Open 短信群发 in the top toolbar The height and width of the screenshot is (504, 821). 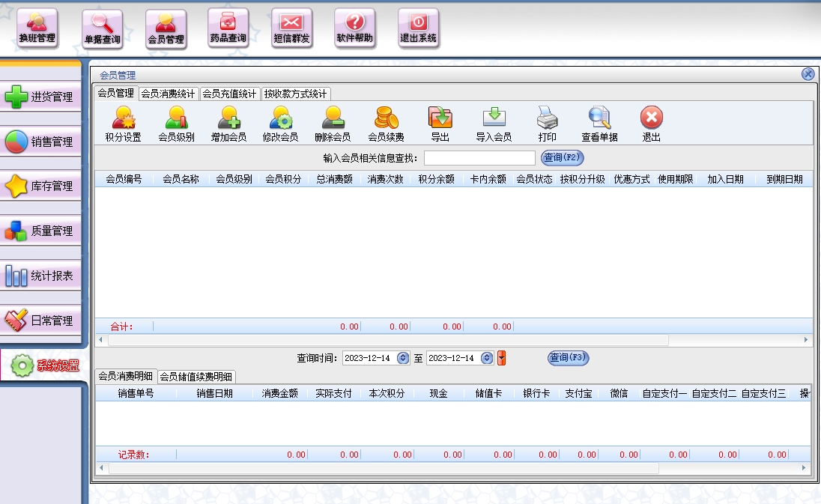click(291, 28)
